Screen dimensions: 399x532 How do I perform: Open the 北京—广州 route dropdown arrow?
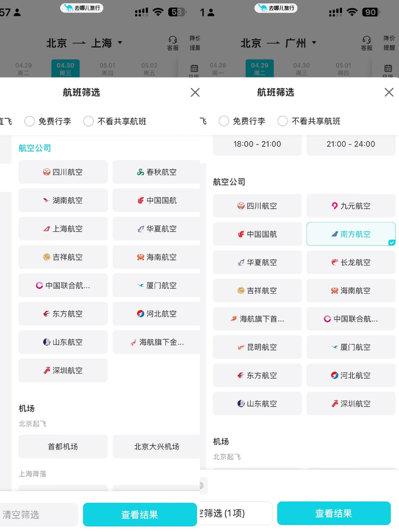coord(314,43)
